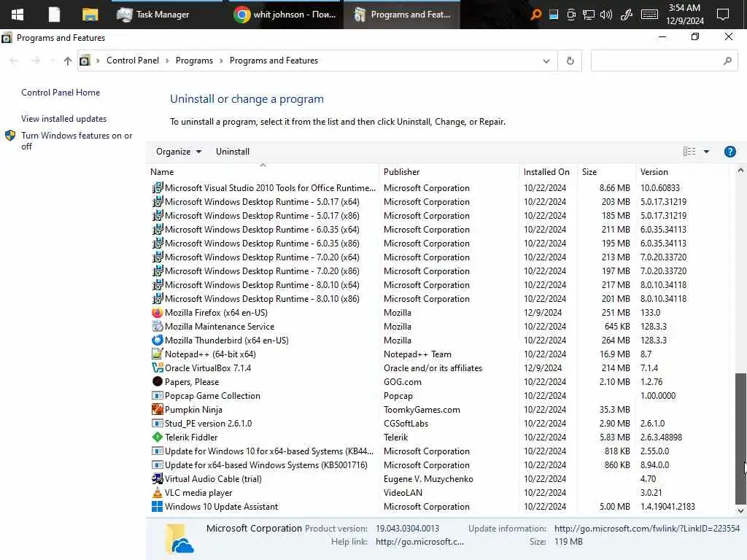
Task: Select the Popcap Game Collection row
Action: 438,396
